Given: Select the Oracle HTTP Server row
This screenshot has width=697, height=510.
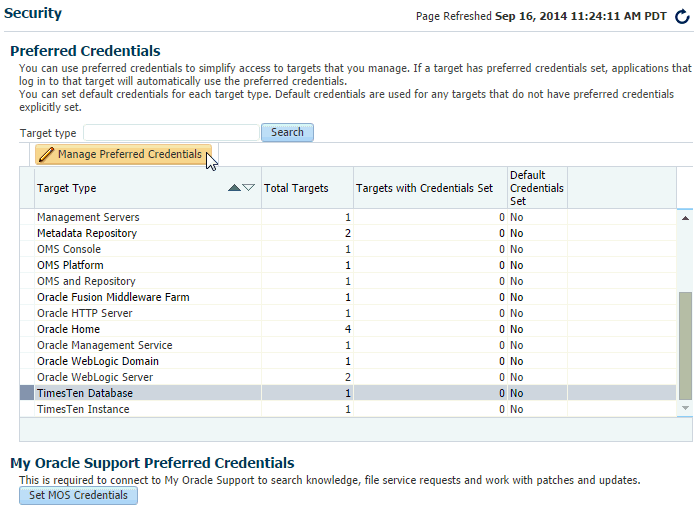Looking at the screenshot, I should point(348,313).
